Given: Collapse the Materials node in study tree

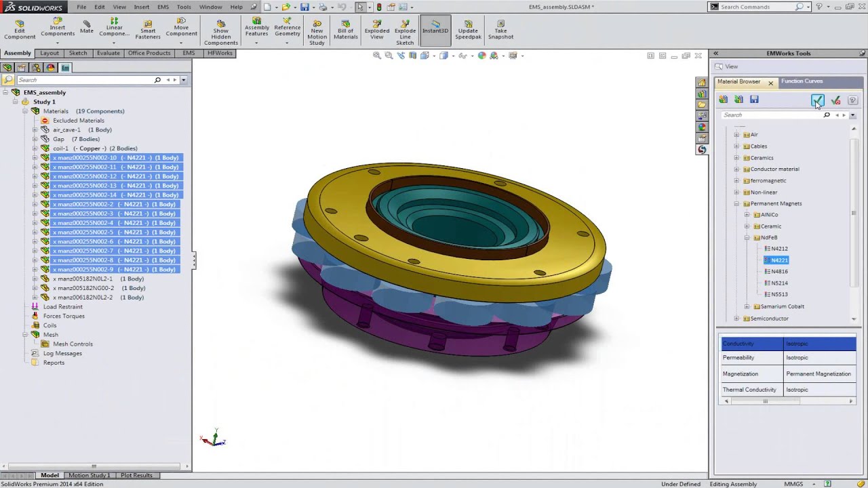Looking at the screenshot, I should coord(25,111).
